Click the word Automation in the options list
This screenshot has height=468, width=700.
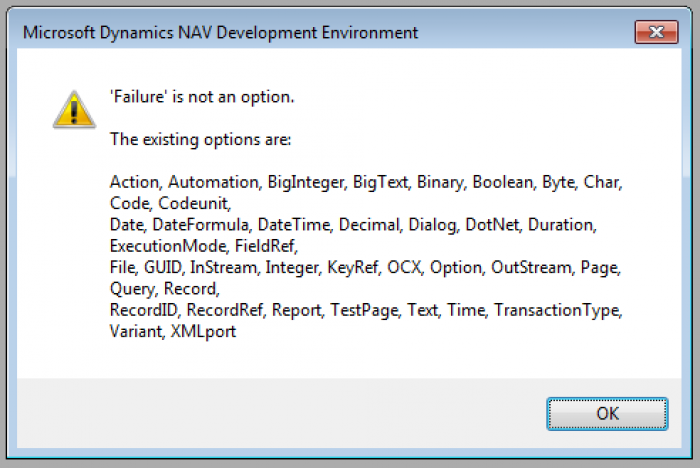pos(213,182)
